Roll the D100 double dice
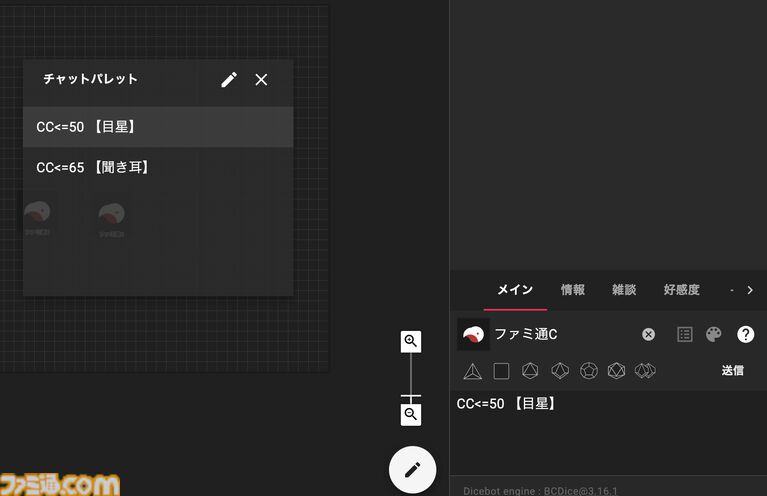767x496 pixels. coord(645,371)
